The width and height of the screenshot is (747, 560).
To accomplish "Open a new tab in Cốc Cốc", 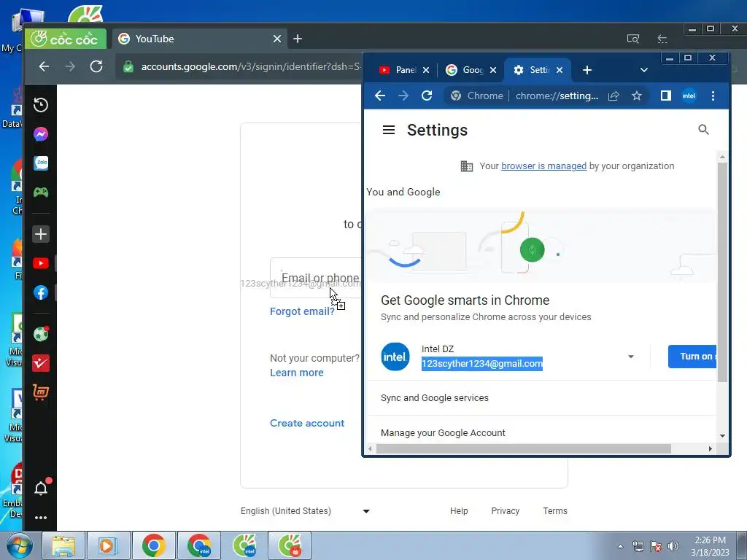I will click(298, 39).
